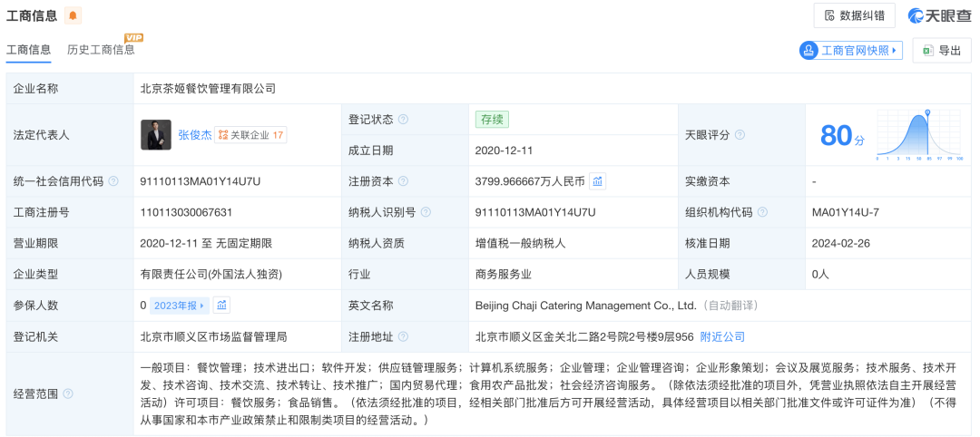Screen dimensions: 980x437
Task: Select 增值税一般纳税人 taxpayer qualification
Action: (520, 244)
